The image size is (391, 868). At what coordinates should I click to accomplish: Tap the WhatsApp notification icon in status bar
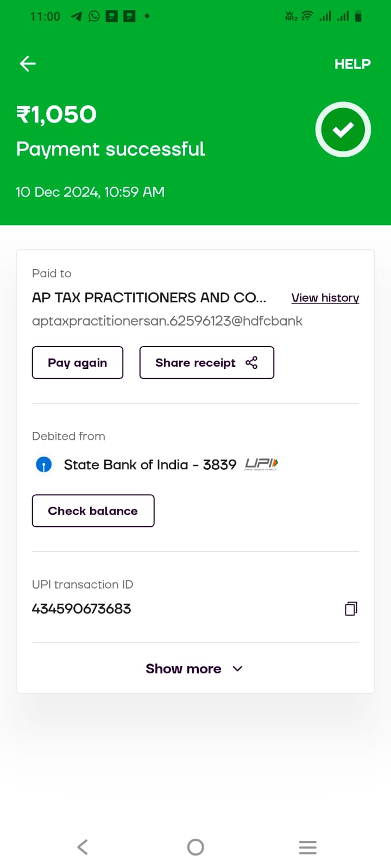pos(94,16)
